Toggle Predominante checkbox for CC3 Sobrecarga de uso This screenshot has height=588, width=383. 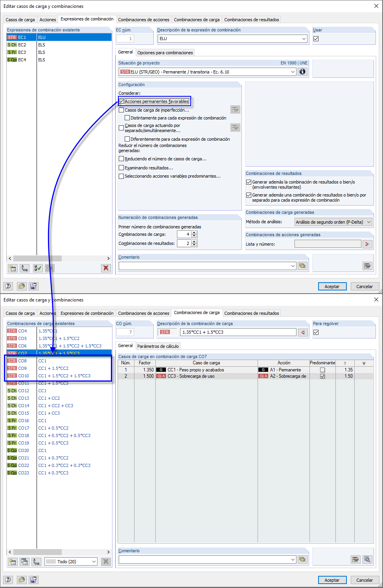322,376
